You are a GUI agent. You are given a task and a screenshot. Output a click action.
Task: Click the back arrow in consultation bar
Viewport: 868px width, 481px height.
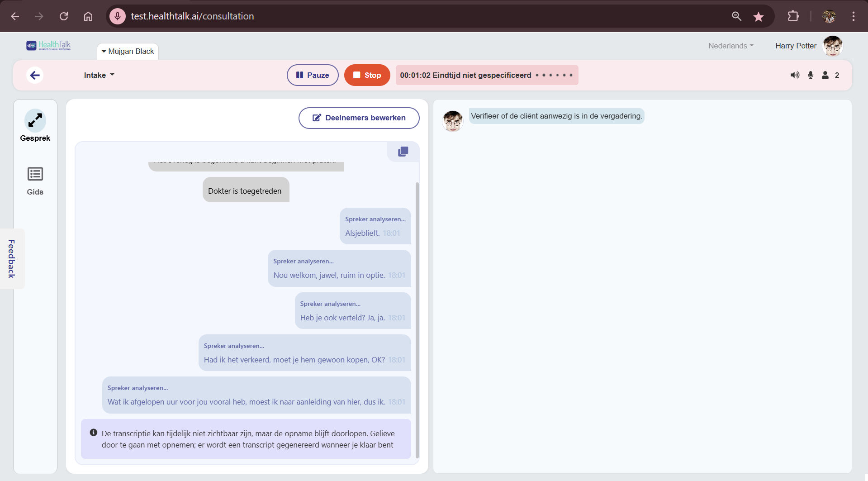(35, 75)
